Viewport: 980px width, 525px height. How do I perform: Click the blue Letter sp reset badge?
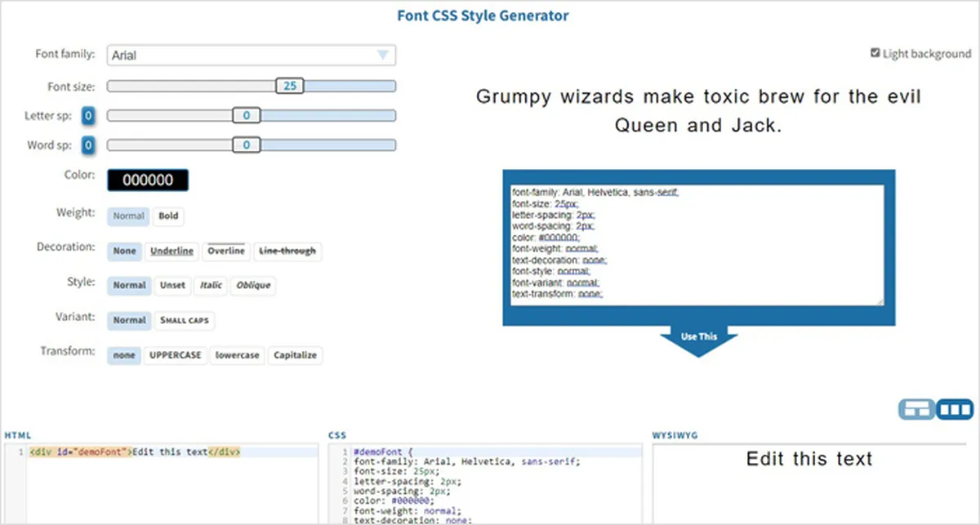[88, 116]
